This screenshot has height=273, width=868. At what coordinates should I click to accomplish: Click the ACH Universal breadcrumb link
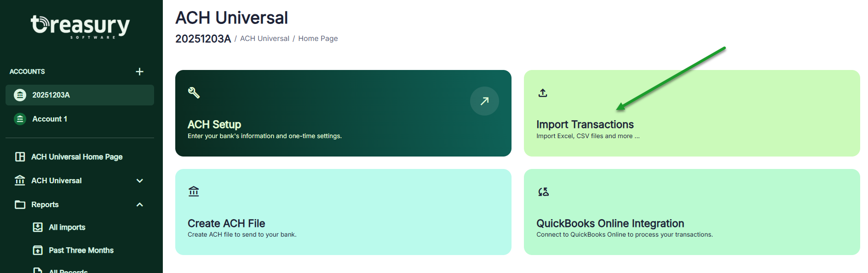pyautogui.click(x=264, y=39)
